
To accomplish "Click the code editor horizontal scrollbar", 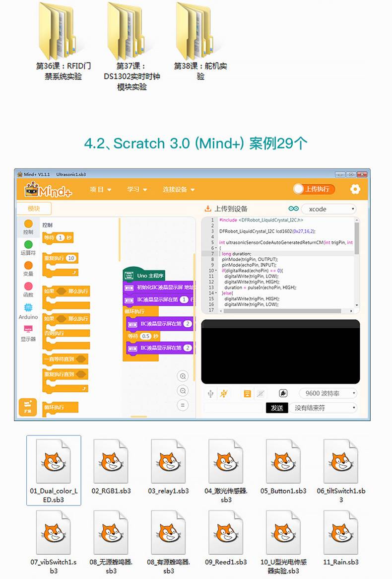I will point(282,311).
